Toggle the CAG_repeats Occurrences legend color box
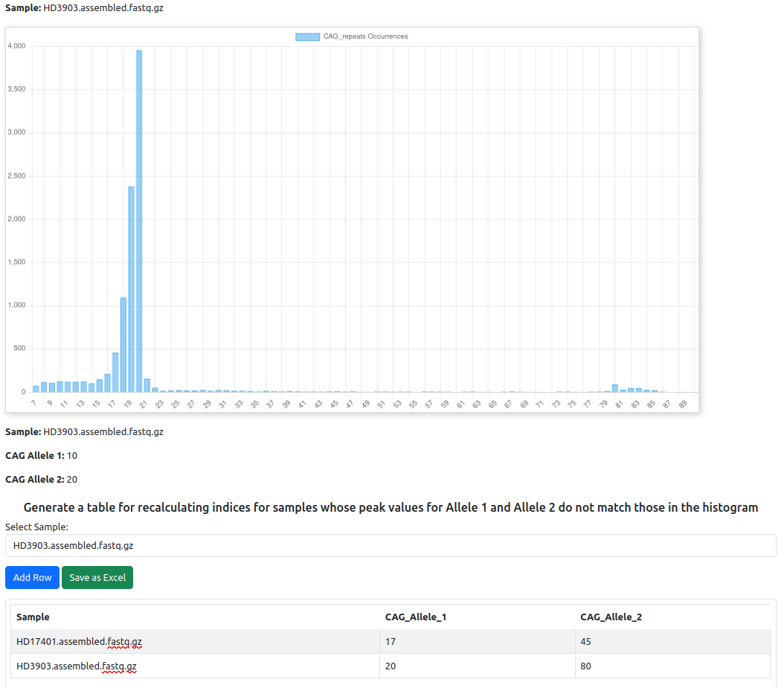This screenshot has height=688, width=784. 307,36
